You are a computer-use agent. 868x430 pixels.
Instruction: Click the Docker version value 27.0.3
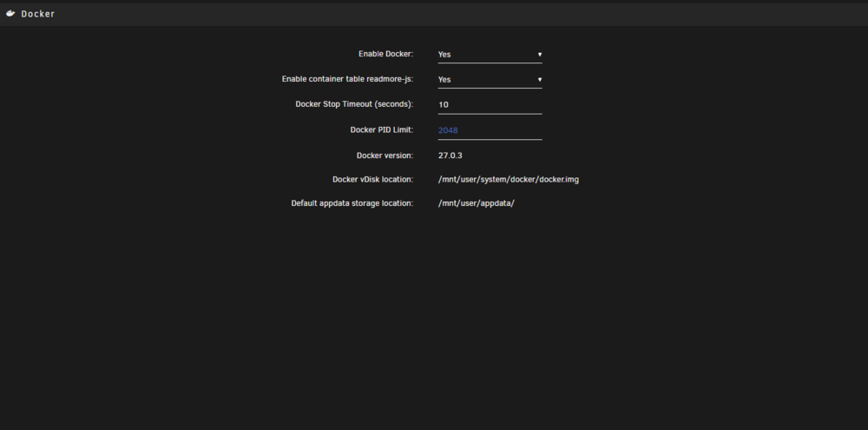[x=450, y=155]
